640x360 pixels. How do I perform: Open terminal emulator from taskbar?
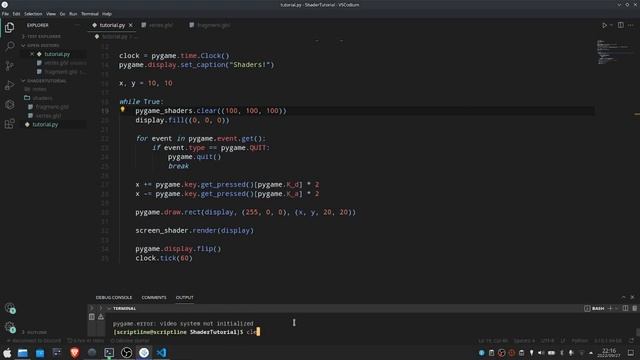(109, 353)
